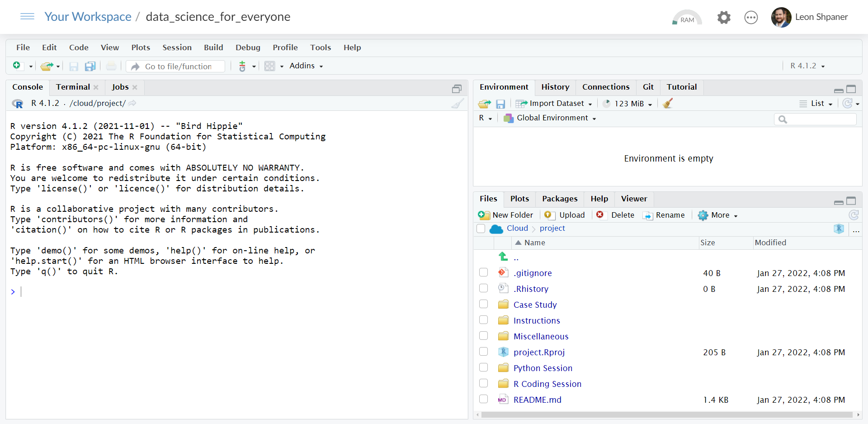Switch to the Packages tab
868x424 pixels.
(560, 199)
